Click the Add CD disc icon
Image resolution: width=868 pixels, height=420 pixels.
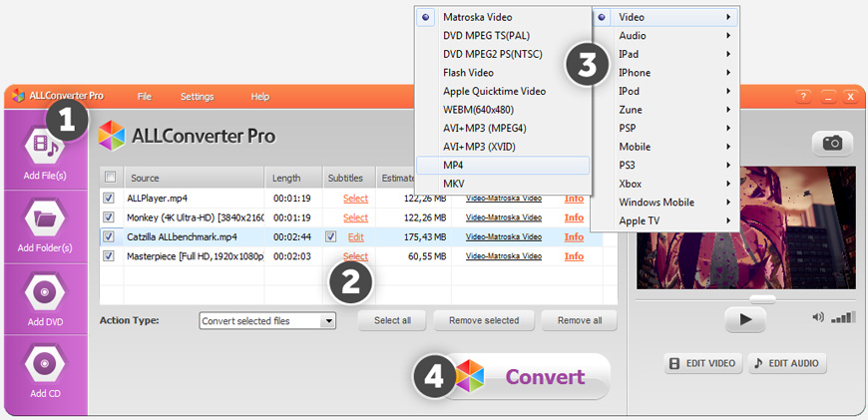(45, 364)
